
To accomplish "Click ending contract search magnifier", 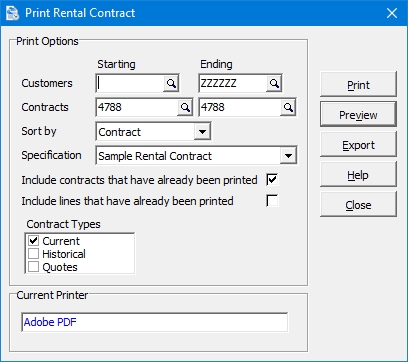I will 288,107.
